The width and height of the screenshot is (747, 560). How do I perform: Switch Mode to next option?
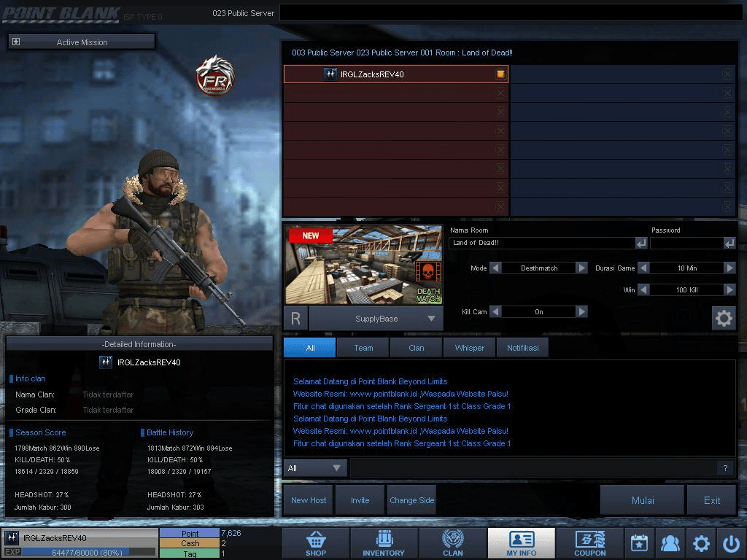click(x=581, y=268)
